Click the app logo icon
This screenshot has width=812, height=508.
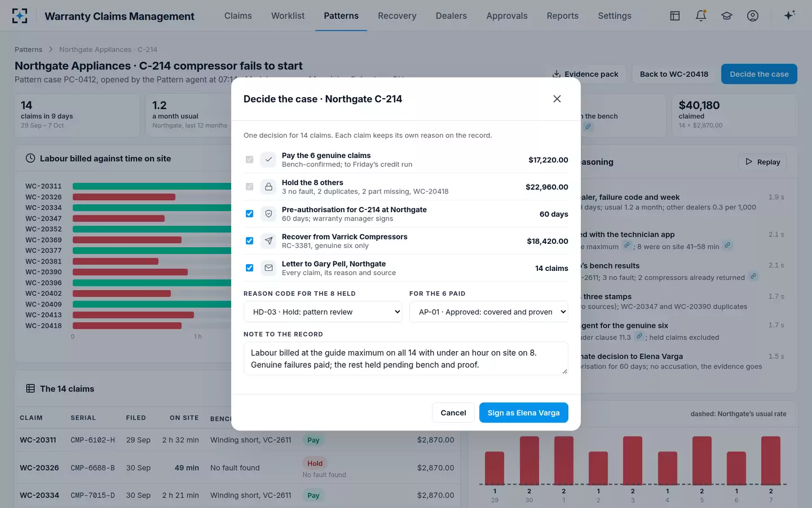tap(20, 16)
